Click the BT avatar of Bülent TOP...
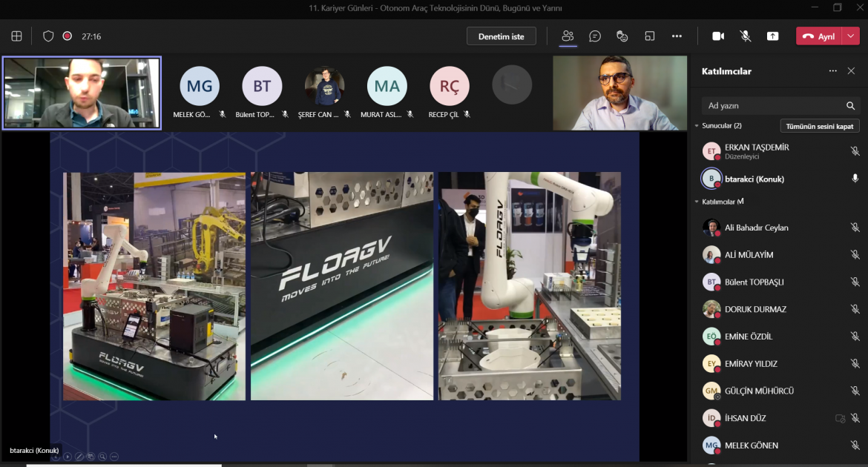The width and height of the screenshot is (868, 467). [x=262, y=86]
